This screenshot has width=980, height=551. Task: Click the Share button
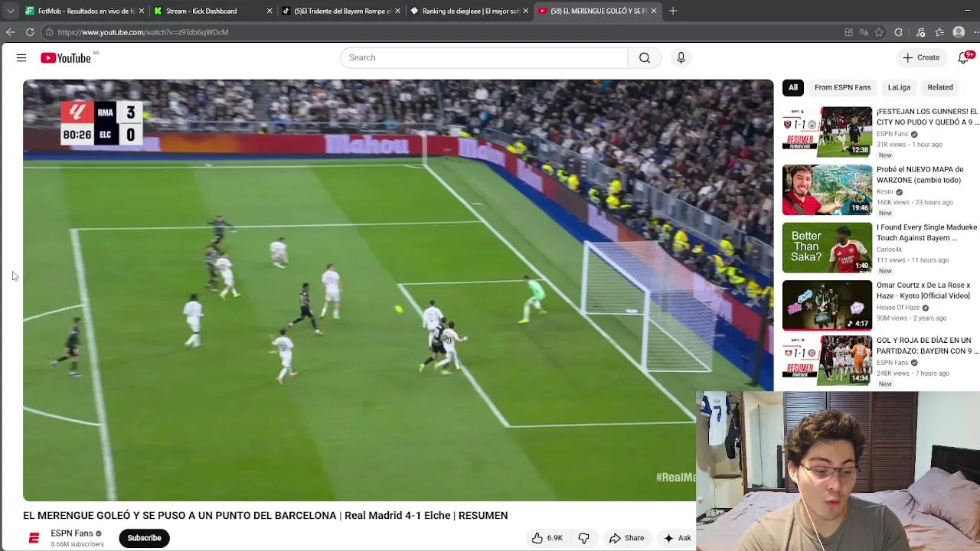coord(626,538)
